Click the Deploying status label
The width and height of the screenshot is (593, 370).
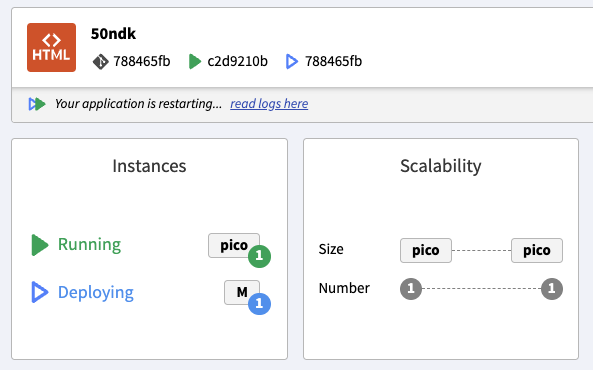click(x=96, y=292)
